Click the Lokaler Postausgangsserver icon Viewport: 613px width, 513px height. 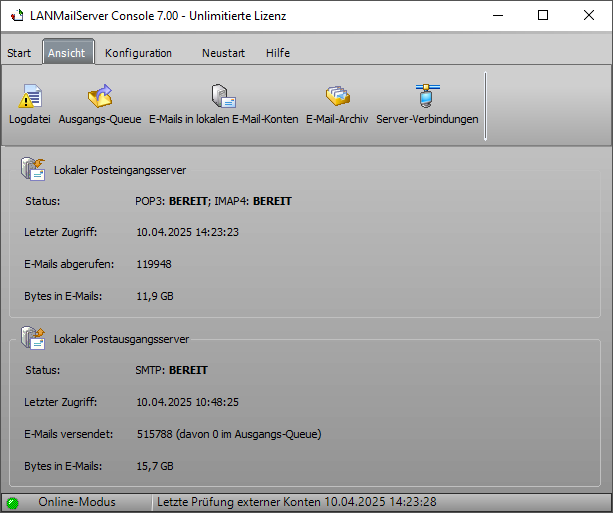point(33,338)
